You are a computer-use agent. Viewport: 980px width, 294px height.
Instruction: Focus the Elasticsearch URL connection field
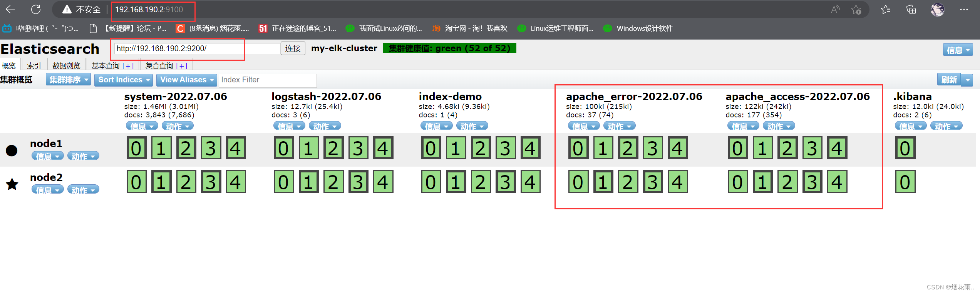click(x=197, y=48)
